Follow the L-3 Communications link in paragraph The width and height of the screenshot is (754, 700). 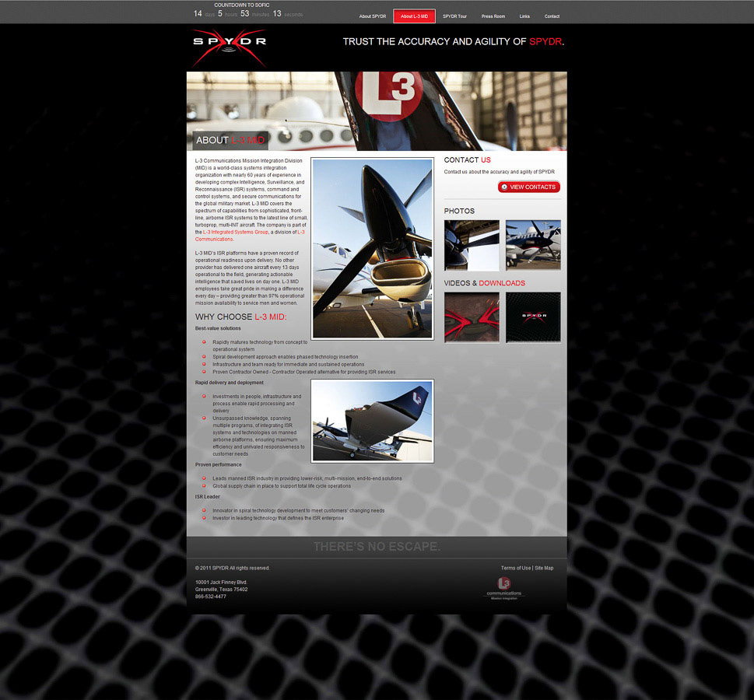250,236
